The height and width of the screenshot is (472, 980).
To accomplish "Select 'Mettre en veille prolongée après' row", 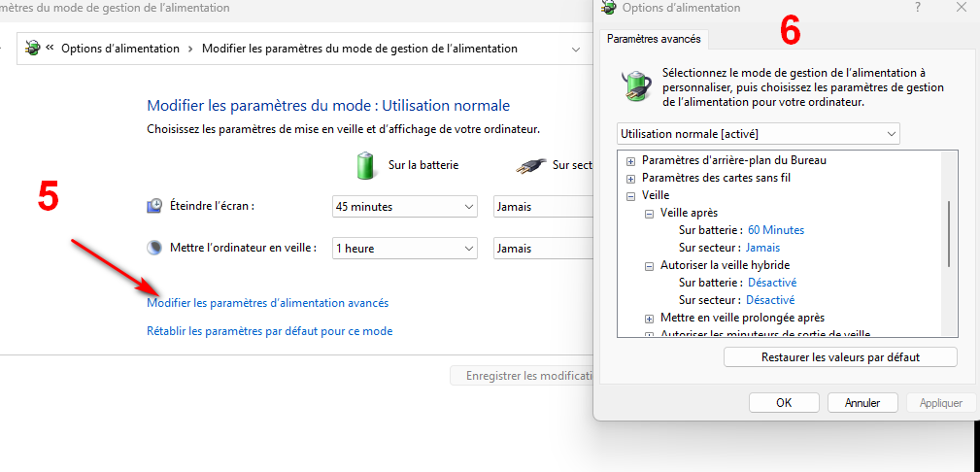I will point(742,318).
